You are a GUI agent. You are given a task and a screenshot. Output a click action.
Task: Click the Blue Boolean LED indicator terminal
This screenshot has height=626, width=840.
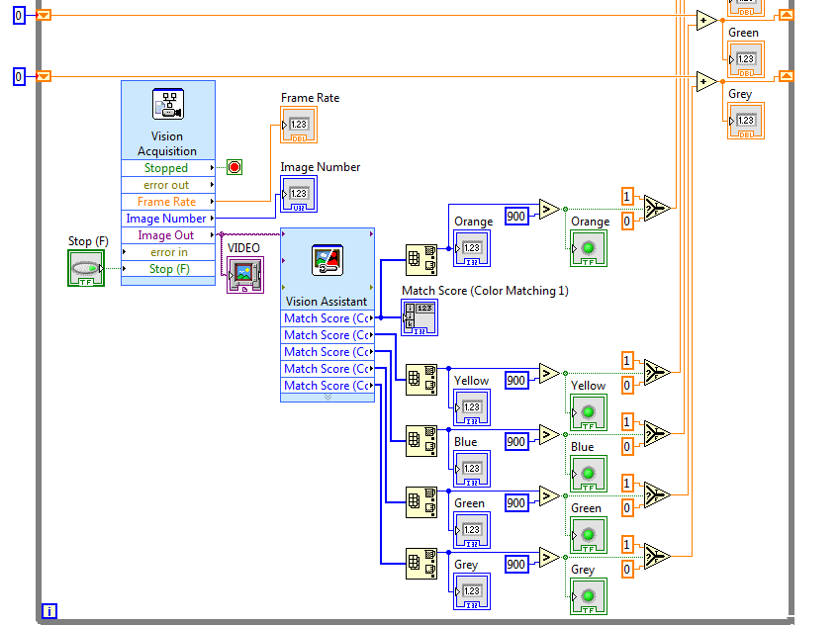[589, 474]
